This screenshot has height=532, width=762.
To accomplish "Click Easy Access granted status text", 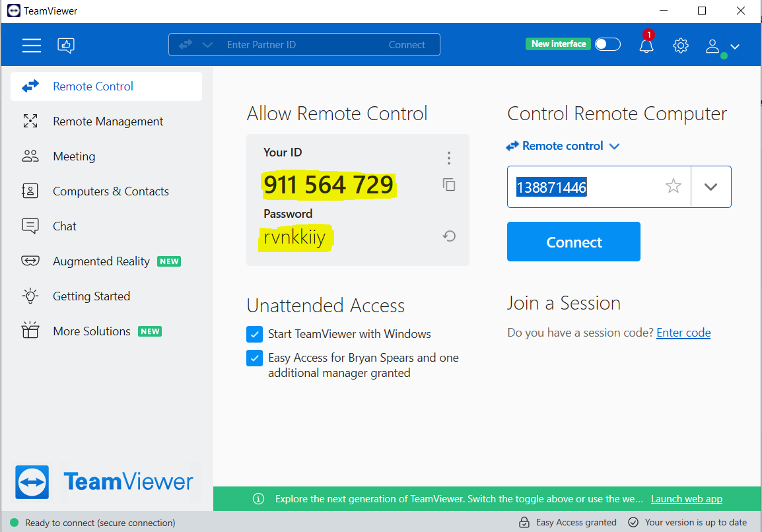I will point(576,522).
